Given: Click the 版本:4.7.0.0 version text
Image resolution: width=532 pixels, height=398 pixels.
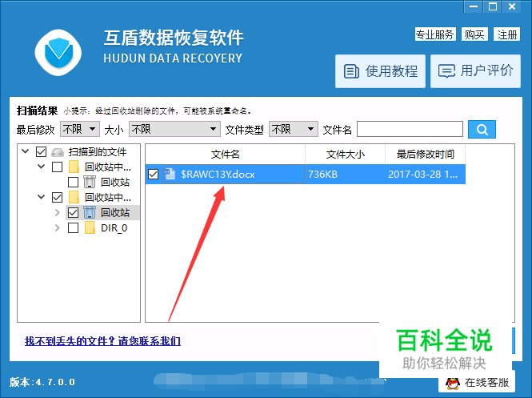Looking at the screenshot, I should pyautogui.click(x=42, y=382).
